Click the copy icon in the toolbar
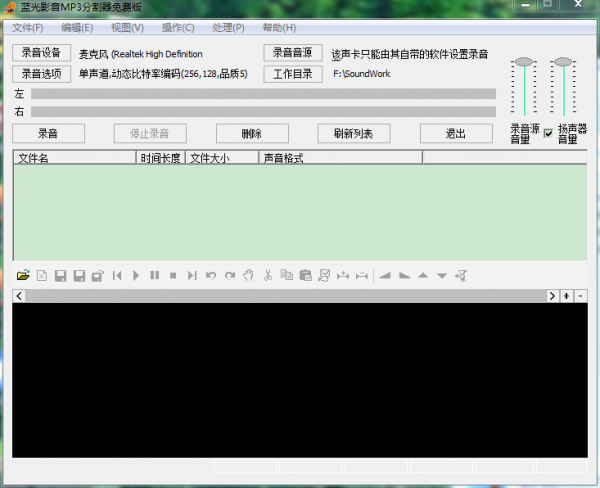 point(287,275)
